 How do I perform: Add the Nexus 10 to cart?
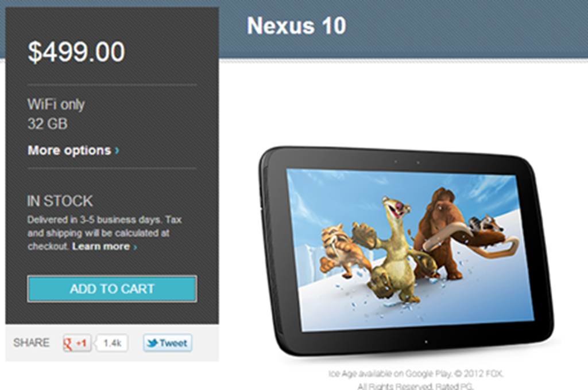coord(112,289)
